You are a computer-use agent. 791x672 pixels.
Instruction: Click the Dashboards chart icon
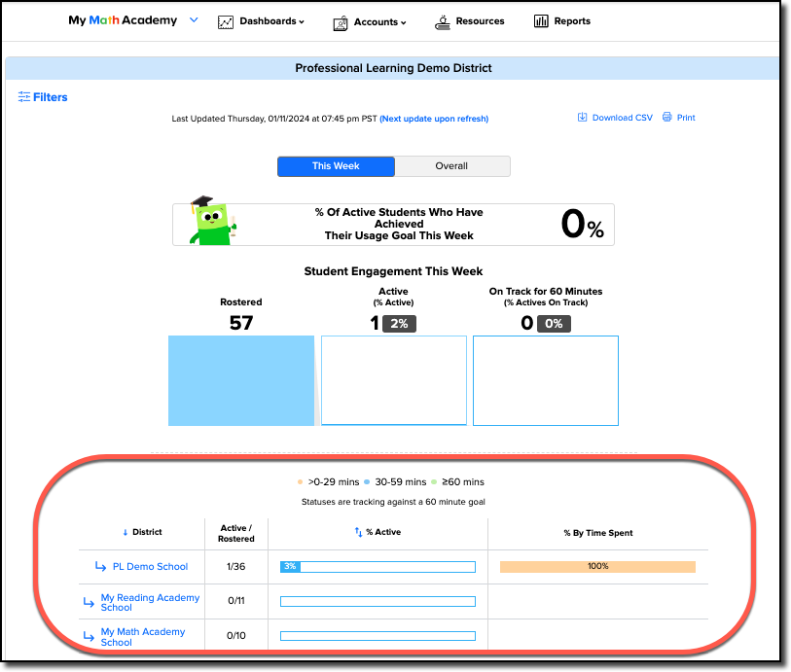coord(226,22)
